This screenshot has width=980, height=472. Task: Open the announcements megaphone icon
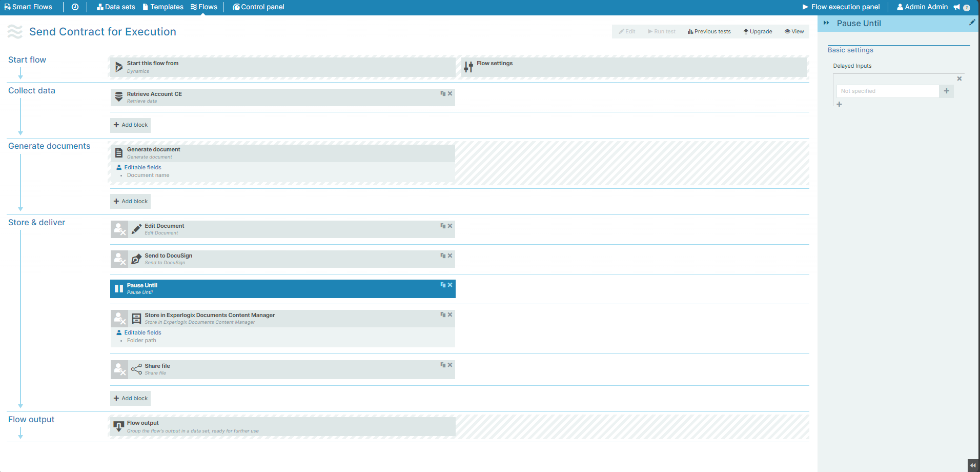point(956,7)
